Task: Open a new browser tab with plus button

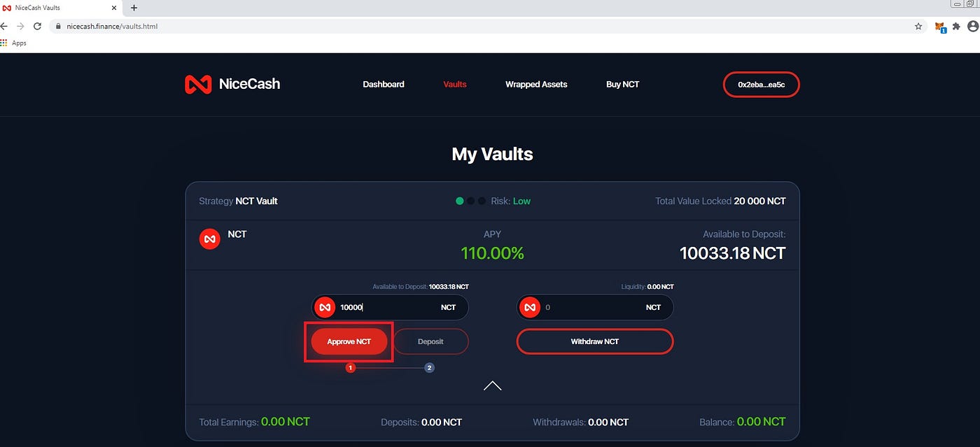Action: click(x=134, y=8)
